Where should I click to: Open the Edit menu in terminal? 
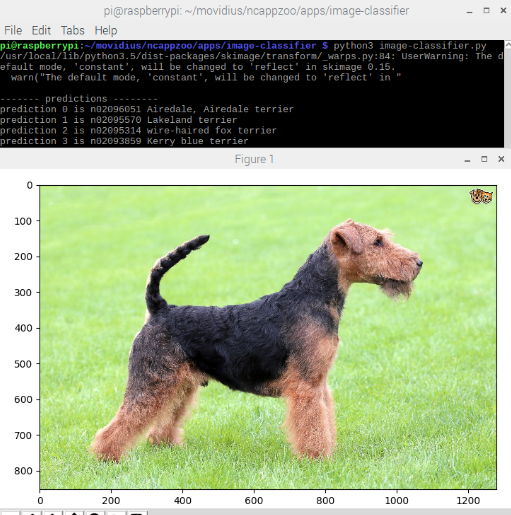[x=41, y=30]
